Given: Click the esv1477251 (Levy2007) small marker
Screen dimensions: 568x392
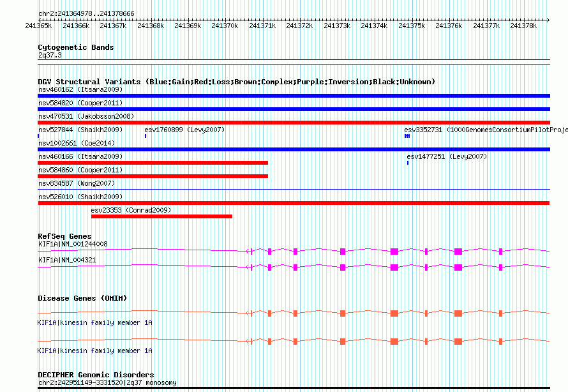Looking at the screenshot, I should tap(408, 163).
